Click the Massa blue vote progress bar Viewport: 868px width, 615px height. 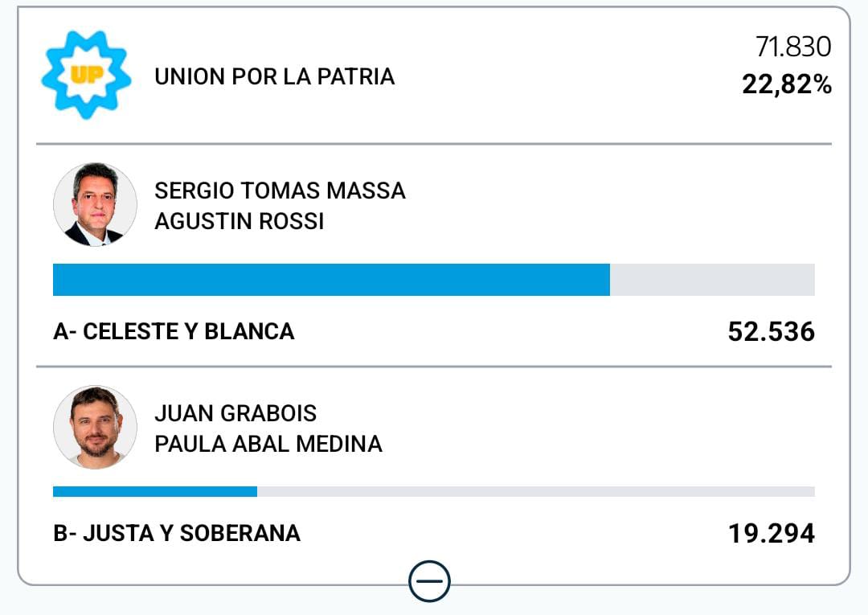(331, 280)
